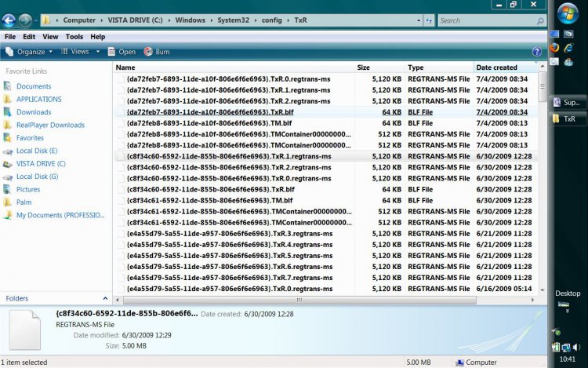This screenshot has height=368, width=588.
Task: Select Windows in the address breadcrumb
Action: [191, 20]
